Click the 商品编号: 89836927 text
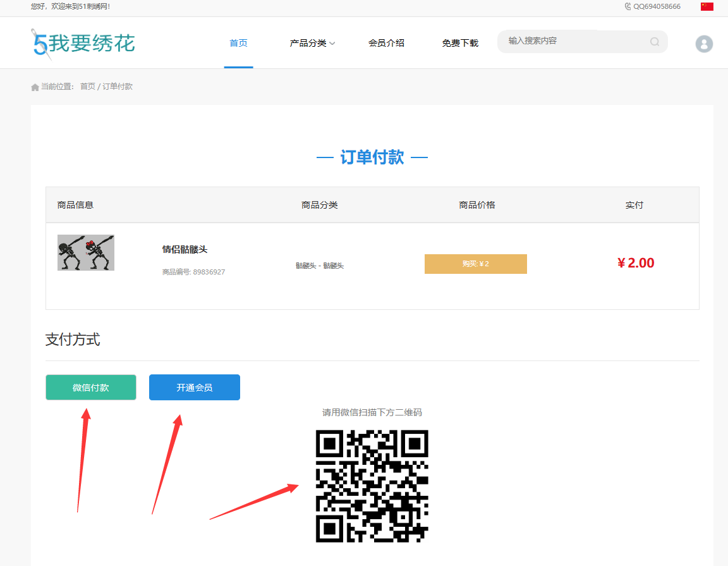Viewport: 728px width, 566px height. click(193, 272)
